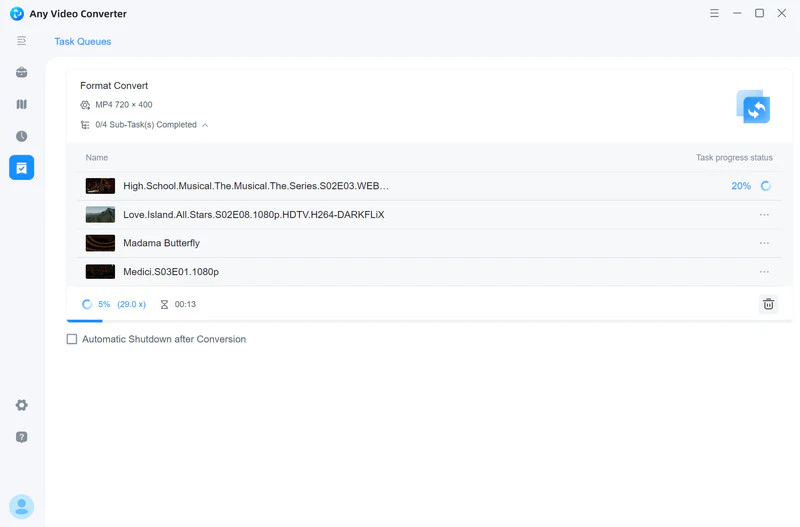Select the Madama Butterfly task row name

[161, 243]
